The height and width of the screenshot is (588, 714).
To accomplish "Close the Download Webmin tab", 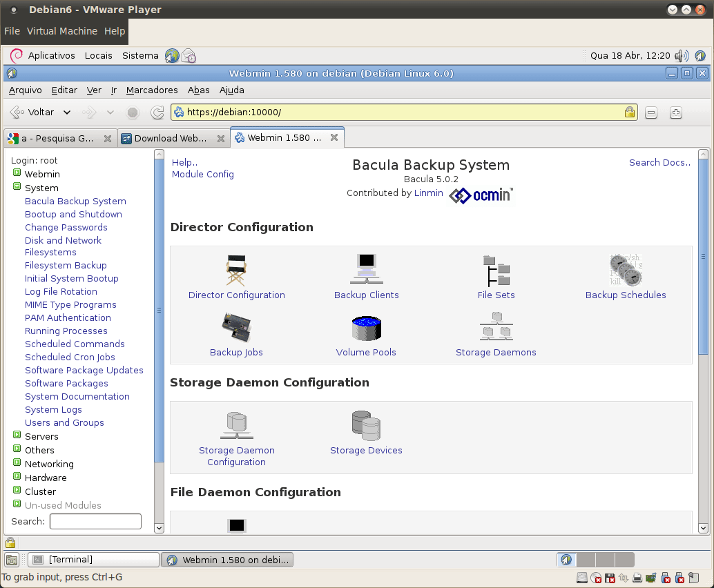I will (221, 138).
